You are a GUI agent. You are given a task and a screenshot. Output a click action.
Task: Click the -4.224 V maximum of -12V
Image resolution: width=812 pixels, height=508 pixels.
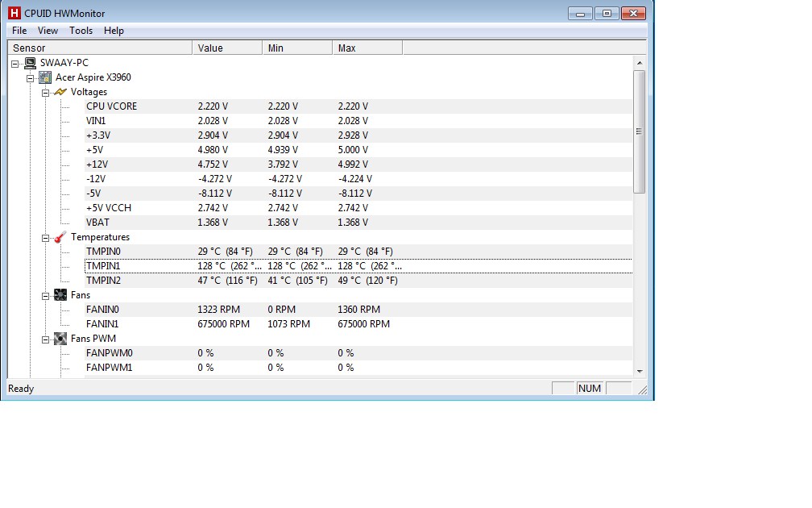coord(355,179)
